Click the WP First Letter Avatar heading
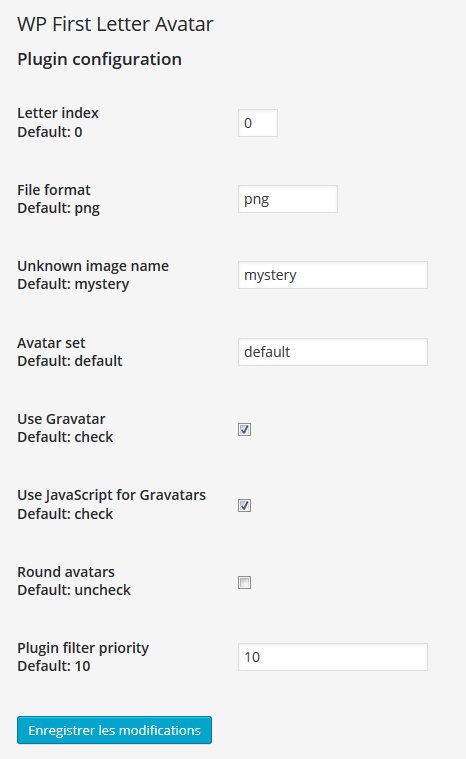This screenshot has width=466, height=759. tap(115, 24)
